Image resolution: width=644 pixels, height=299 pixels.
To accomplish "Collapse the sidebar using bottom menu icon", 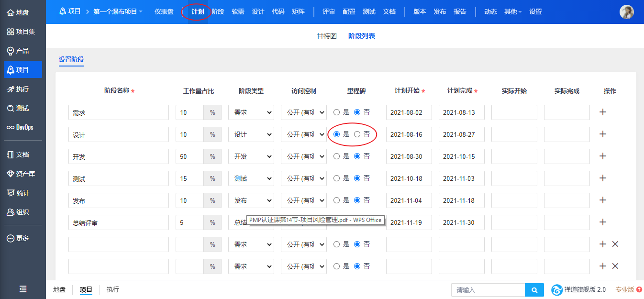I will 23,289.
